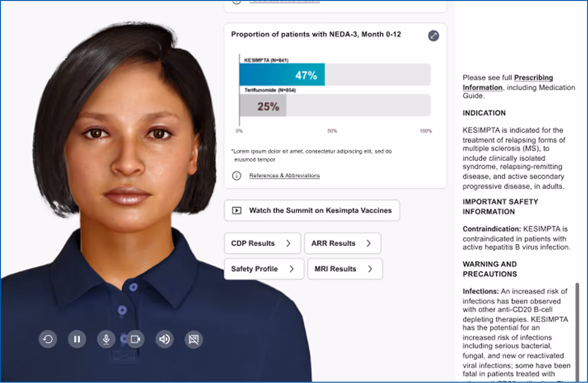Click the 'Teriflunomide (N=854)' chart label

(x=270, y=90)
